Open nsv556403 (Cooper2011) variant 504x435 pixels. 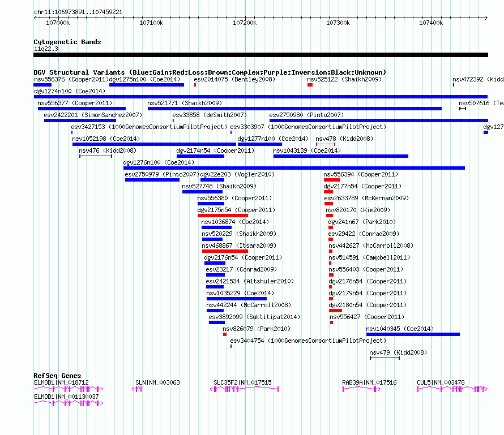tap(366, 269)
